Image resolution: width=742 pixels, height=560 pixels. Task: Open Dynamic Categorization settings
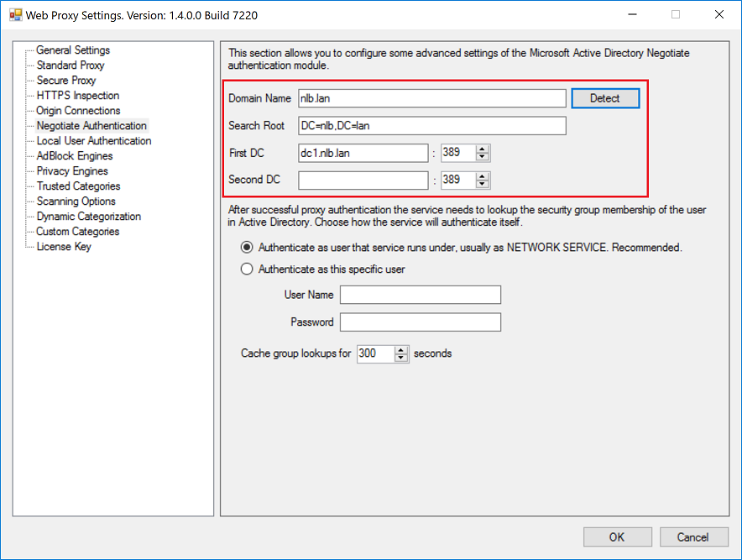[x=89, y=217]
